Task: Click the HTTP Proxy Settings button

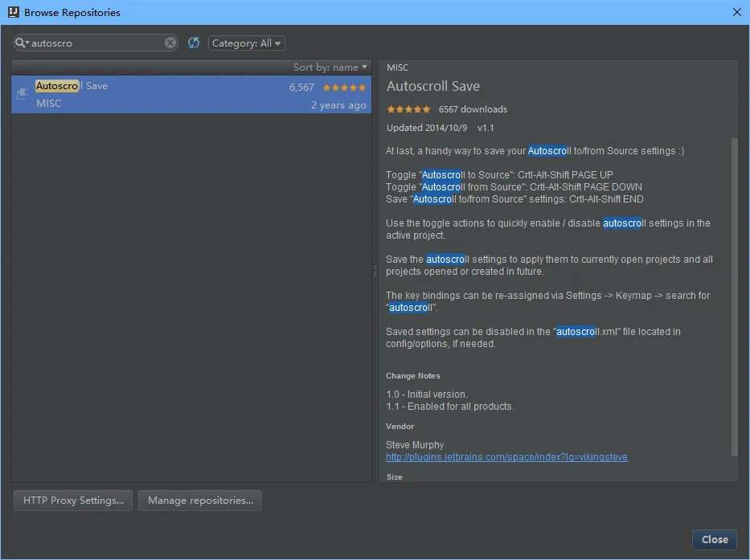Action: (73, 501)
